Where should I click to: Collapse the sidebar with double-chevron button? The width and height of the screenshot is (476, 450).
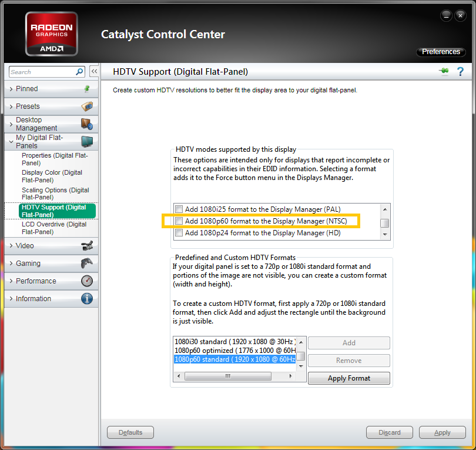[x=94, y=71]
